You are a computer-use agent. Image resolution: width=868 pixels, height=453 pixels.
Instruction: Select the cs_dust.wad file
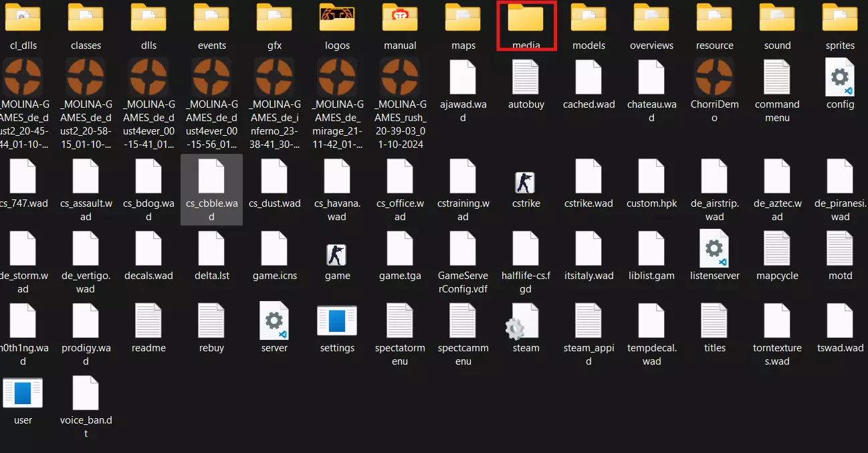pos(274,183)
